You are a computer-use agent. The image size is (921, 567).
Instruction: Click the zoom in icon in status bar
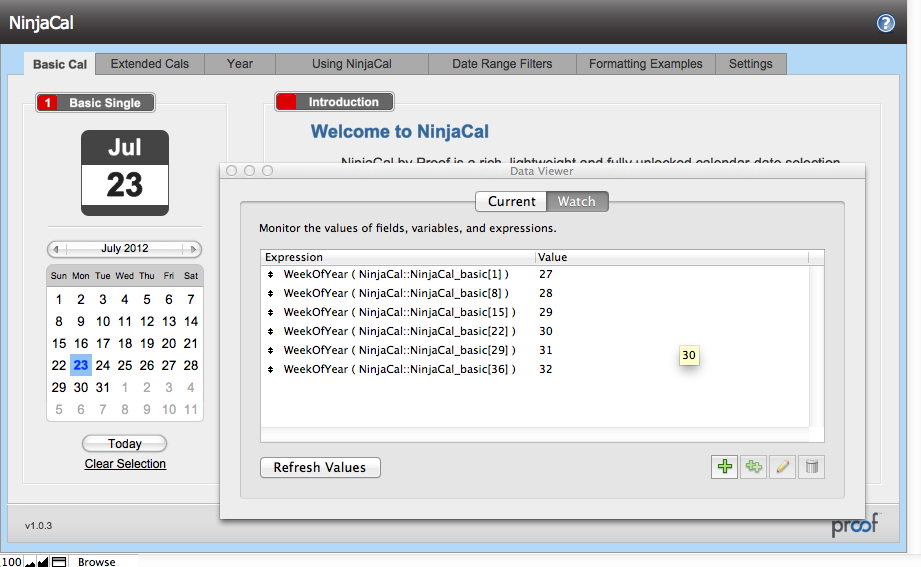pyautogui.click(x=43, y=562)
